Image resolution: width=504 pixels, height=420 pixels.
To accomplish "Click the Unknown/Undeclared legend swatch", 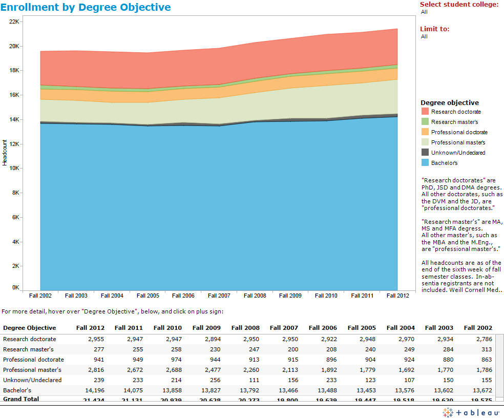I will tap(425, 153).
